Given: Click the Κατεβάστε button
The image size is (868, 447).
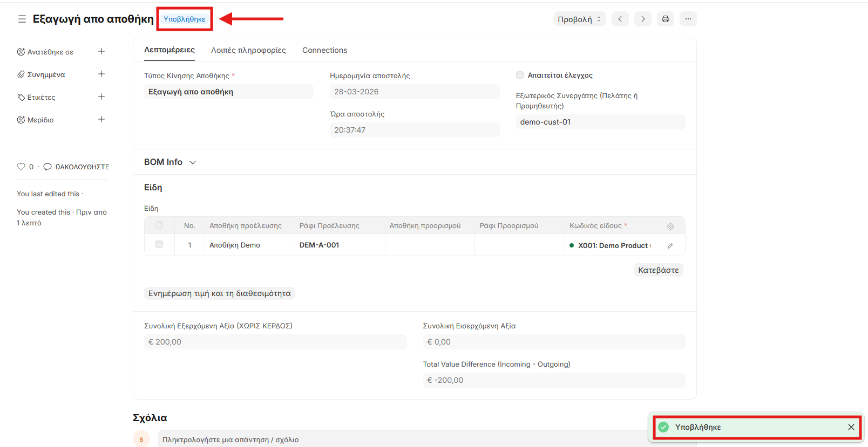Looking at the screenshot, I should tap(658, 270).
